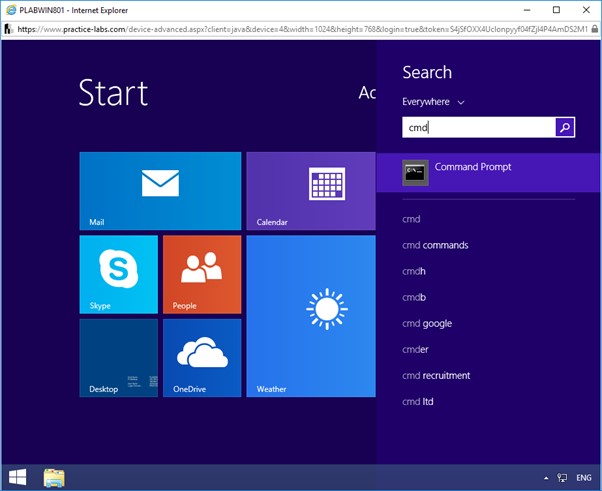Image resolution: width=602 pixels, height=491 pixels.
Task: Select the "cmd recruitment" suggestion
Action: (436, 375)
